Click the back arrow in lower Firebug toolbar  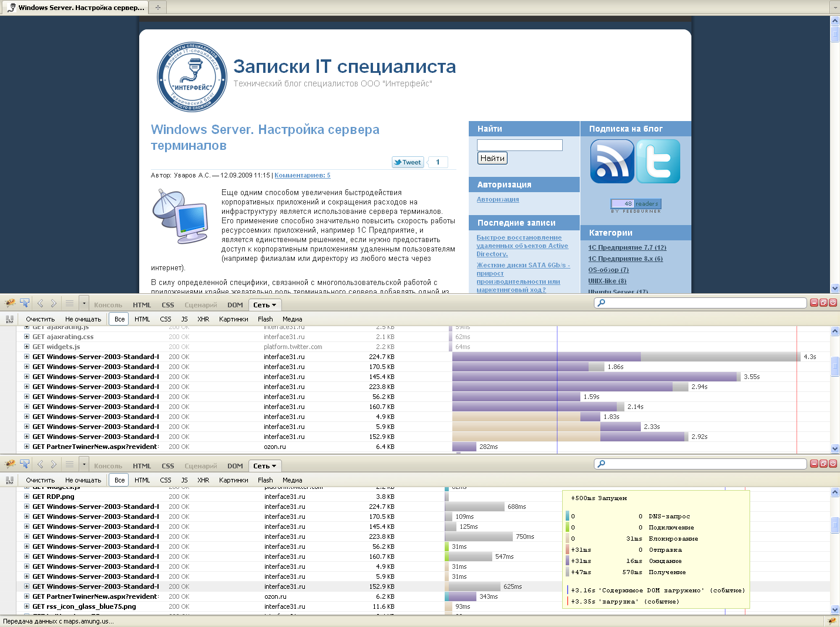pyautogui.click(x=41, y=464)
